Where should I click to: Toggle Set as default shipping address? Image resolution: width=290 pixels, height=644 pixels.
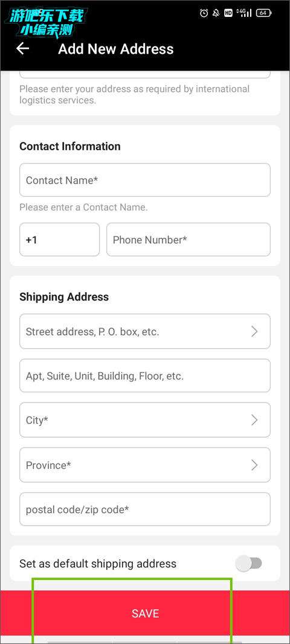249,563
